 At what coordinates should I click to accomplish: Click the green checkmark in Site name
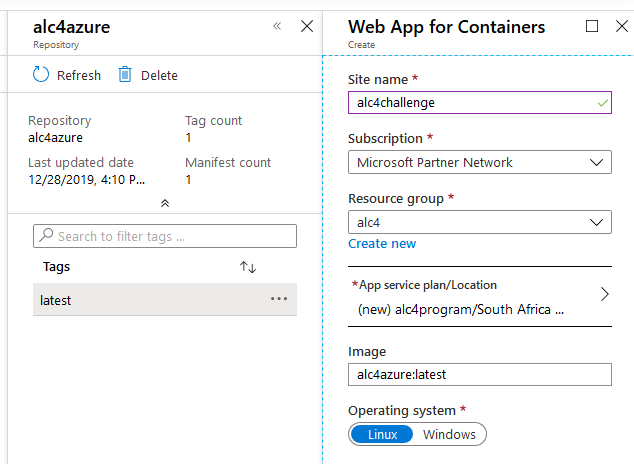coord(602,103)
